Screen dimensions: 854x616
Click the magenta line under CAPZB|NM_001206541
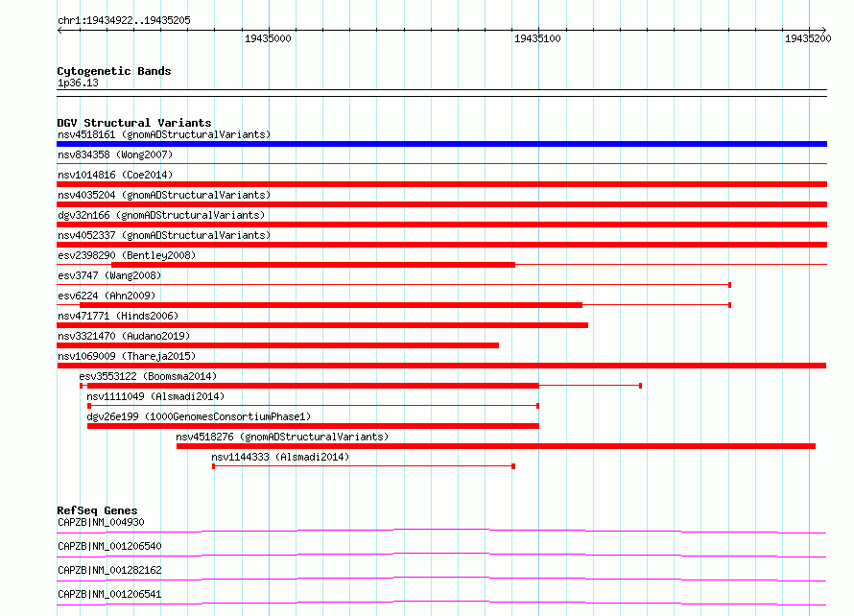coord(441,603)
